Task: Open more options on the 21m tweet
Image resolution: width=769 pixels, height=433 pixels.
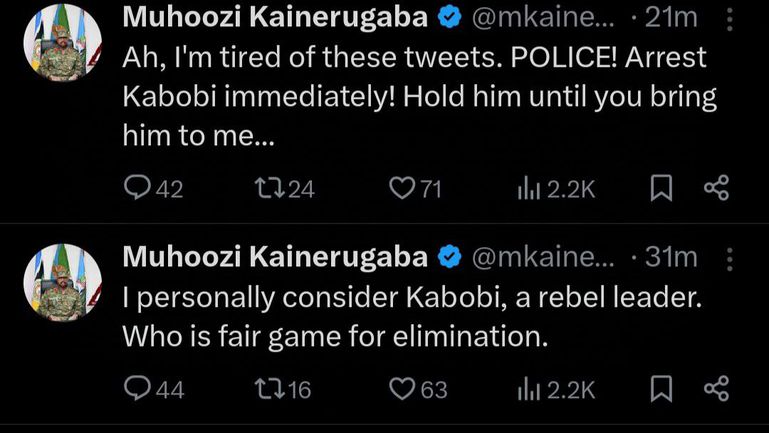Action: [x=729, y=19]
